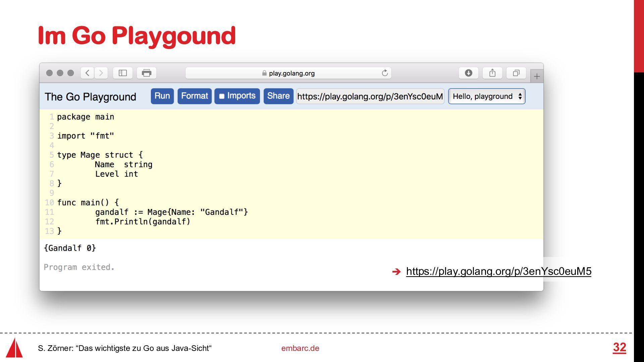The image size is (644, 362).
Task: Click The Go Playground title
Action: 91,97
